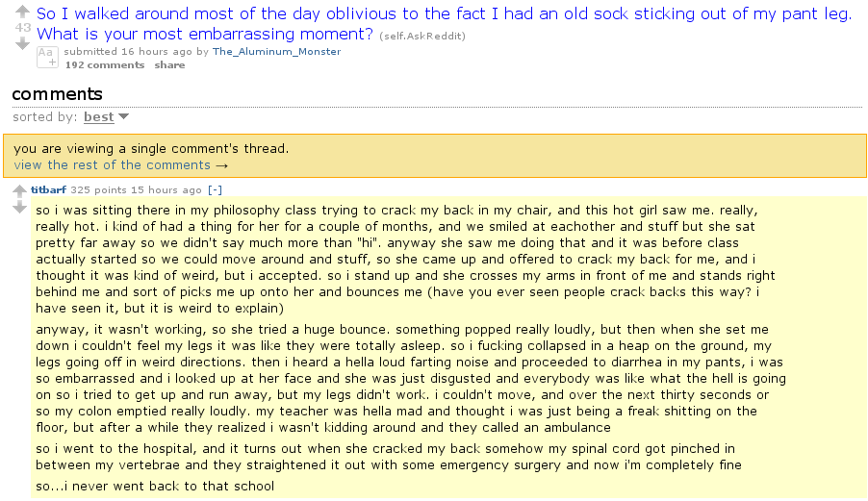Click the comments section heading
Viewport: 868px width, 501px height.
pos(57,94)
